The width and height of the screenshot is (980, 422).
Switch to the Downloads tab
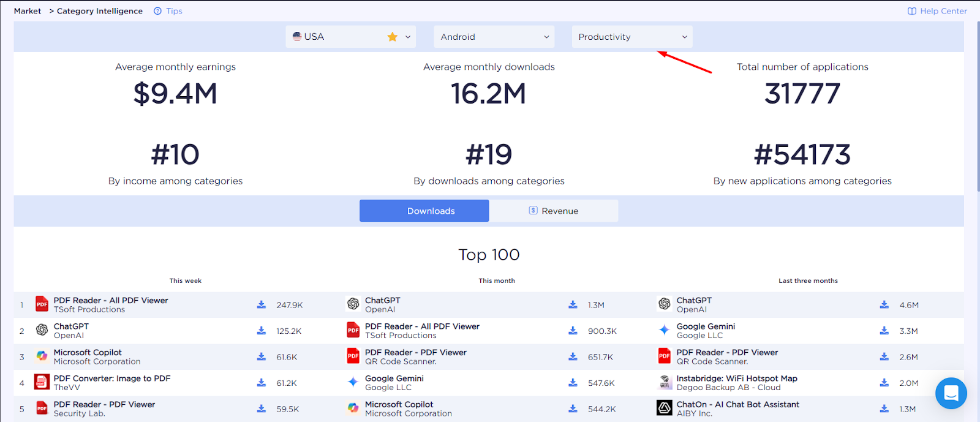coord(424,211)
